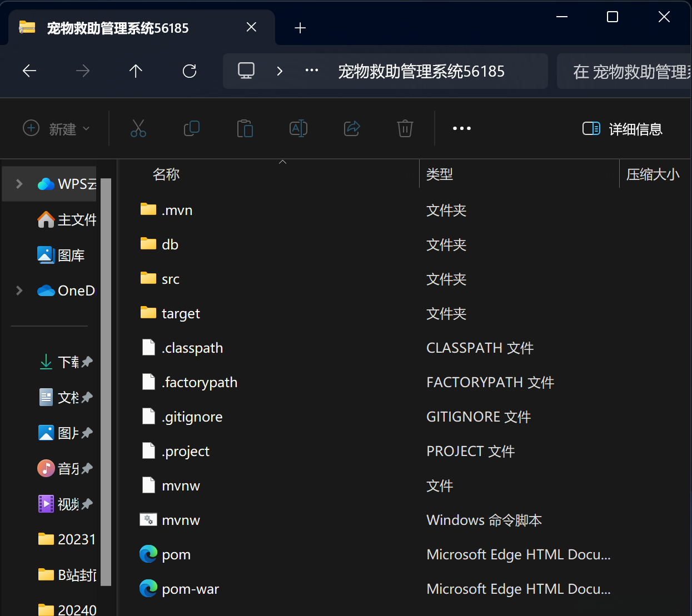
Task: Click the Rename icon in toolbar
Action: pos(298,128)
